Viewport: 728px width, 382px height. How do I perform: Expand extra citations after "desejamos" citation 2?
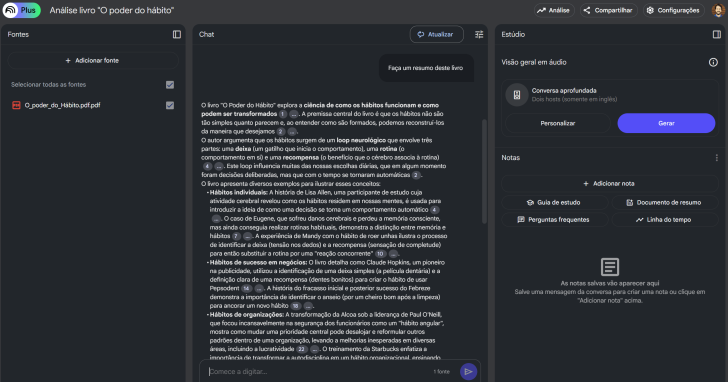click(292, 132)
